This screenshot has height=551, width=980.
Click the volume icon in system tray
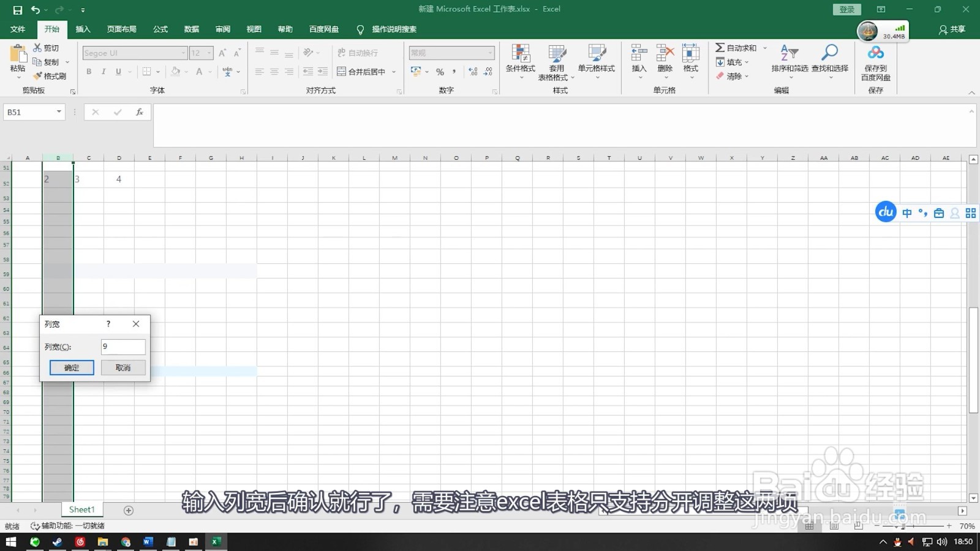942,542
